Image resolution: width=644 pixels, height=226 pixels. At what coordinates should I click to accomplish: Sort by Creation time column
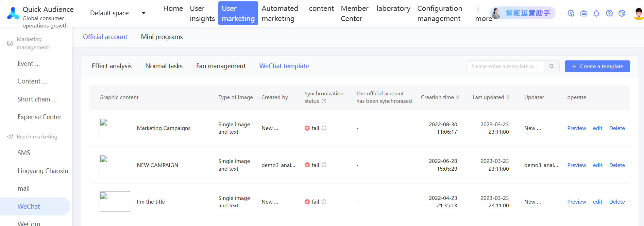pyautogui.click(x=458, y=97)
